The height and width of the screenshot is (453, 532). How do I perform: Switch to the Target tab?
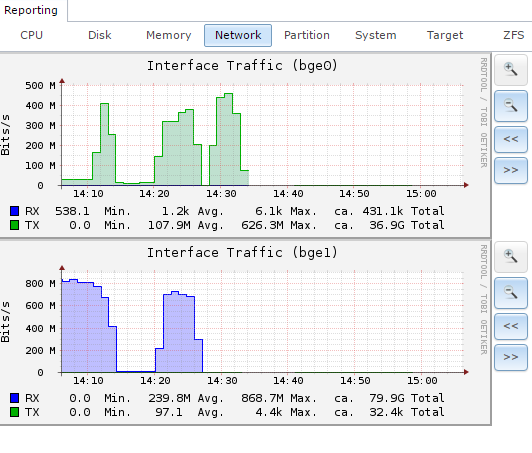(x=445, y=35)
